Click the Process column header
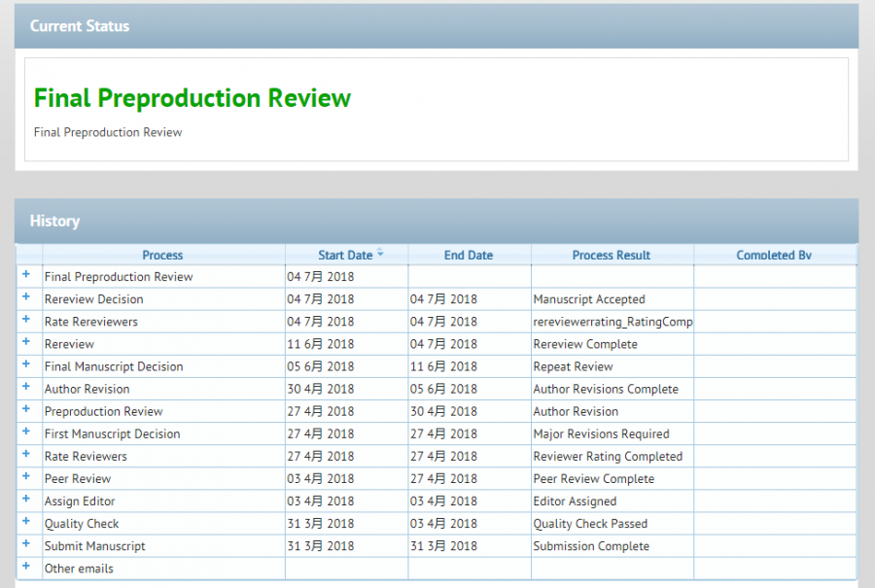Viewport: 875px width, 588px height. [162, 255]
